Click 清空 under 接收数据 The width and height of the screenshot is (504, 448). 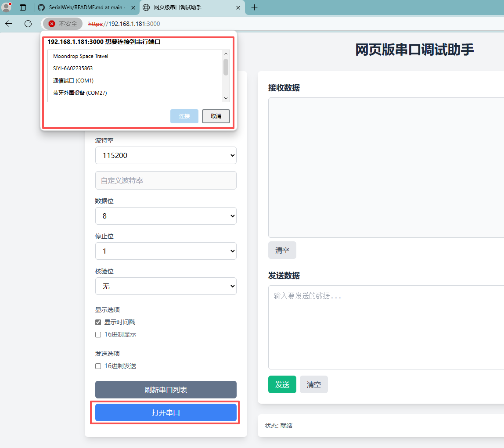click(282, 250)
